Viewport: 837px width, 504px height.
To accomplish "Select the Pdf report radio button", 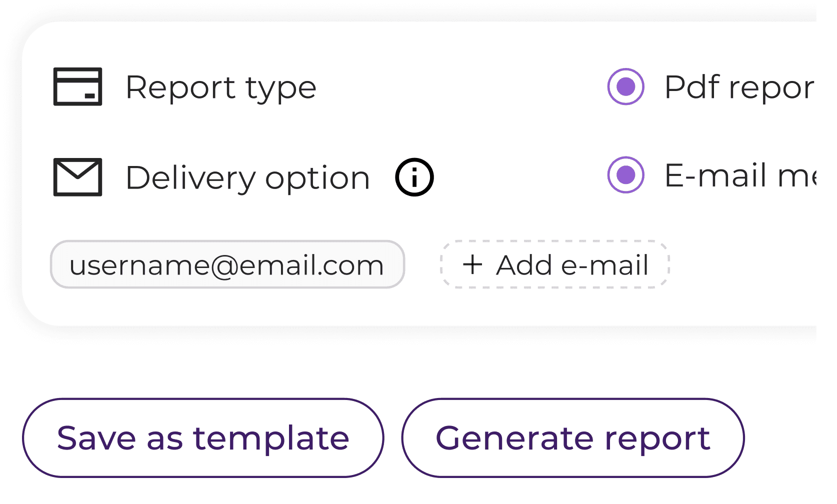I will [625, 86].
